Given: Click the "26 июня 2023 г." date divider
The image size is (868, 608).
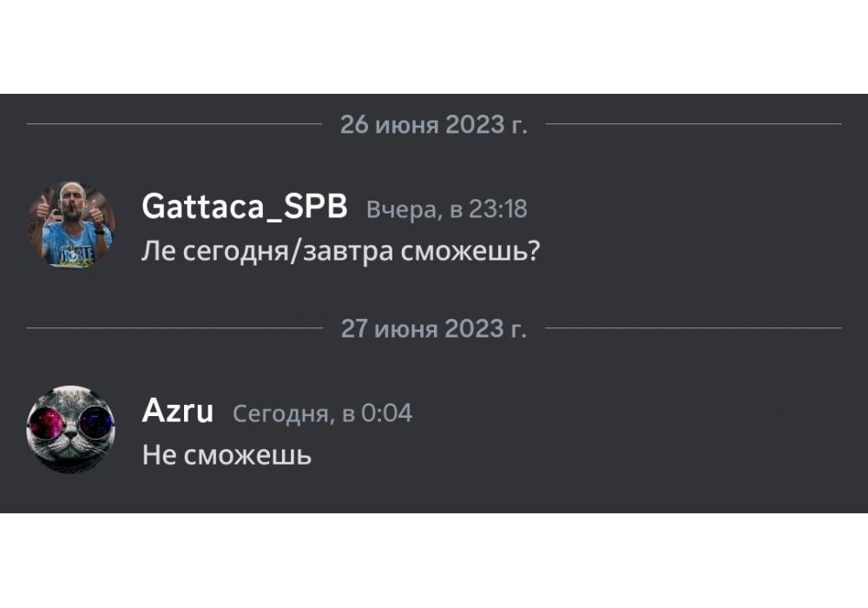Looking at the screenshot, I should (x=433, y=124).
